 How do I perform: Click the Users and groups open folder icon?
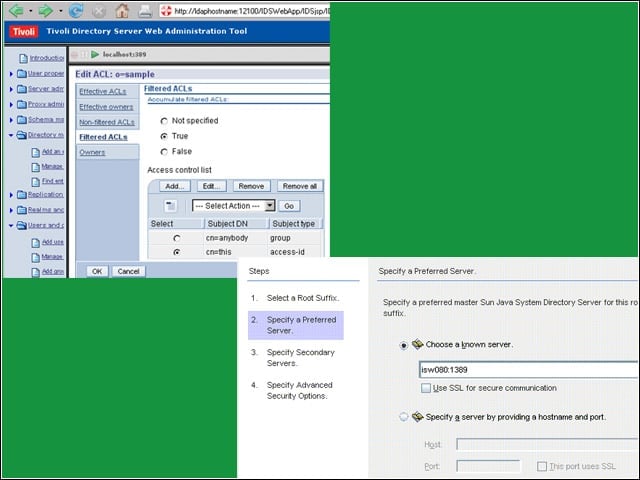pos(22,225)
